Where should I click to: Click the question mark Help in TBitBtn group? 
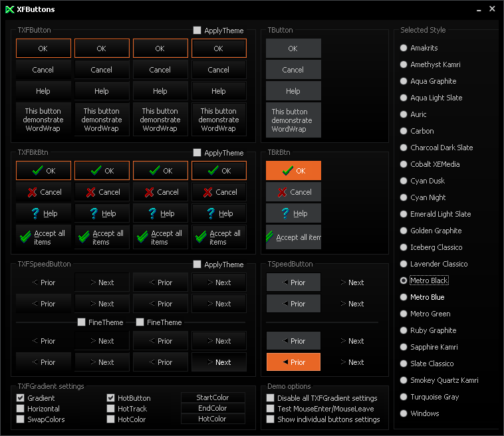[x=293, y=213]
